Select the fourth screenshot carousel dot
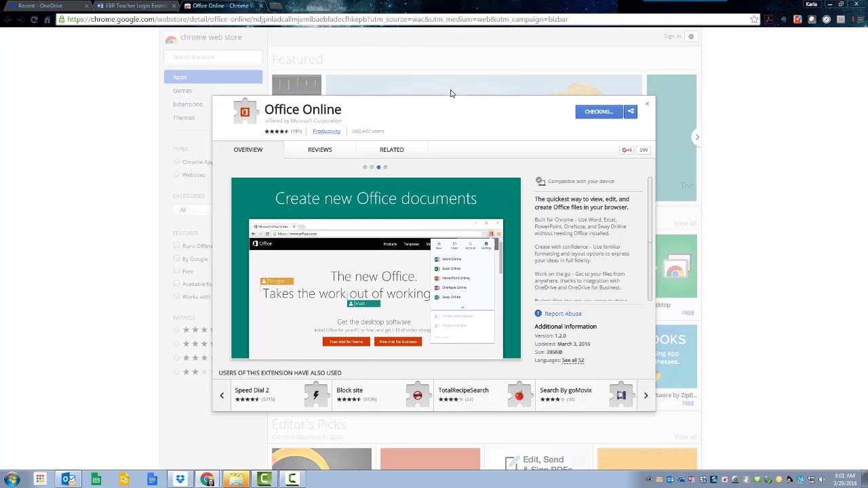The image size is (868, 488). [x=385, y=167]
